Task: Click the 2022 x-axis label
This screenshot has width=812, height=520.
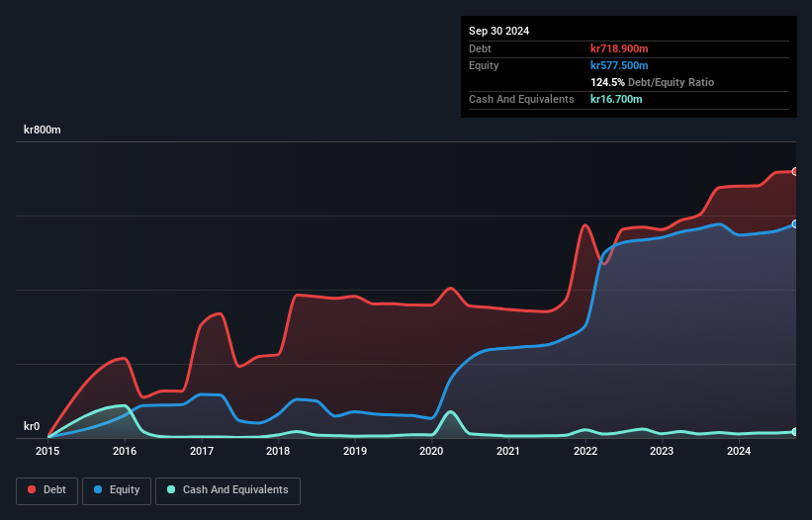Action: [586, 451]
